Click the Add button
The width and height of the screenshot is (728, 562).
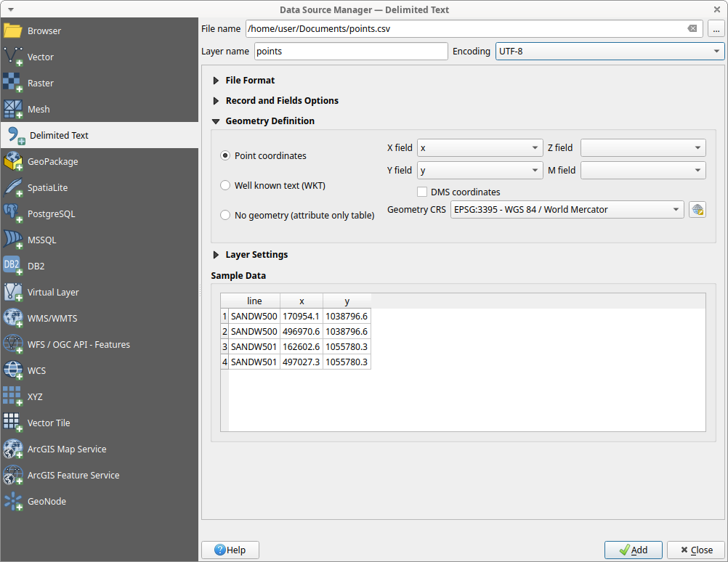633,550
